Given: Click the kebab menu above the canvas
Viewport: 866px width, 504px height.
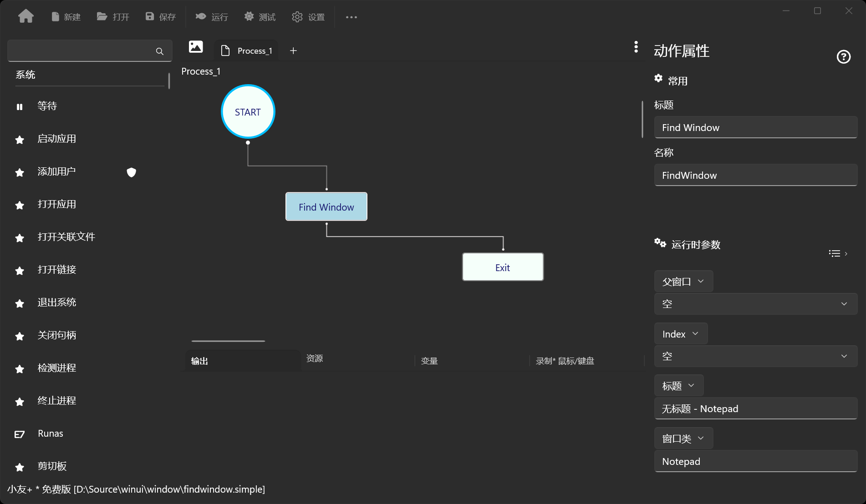Looking at the screenshot, I should click(x=636, y=47).
